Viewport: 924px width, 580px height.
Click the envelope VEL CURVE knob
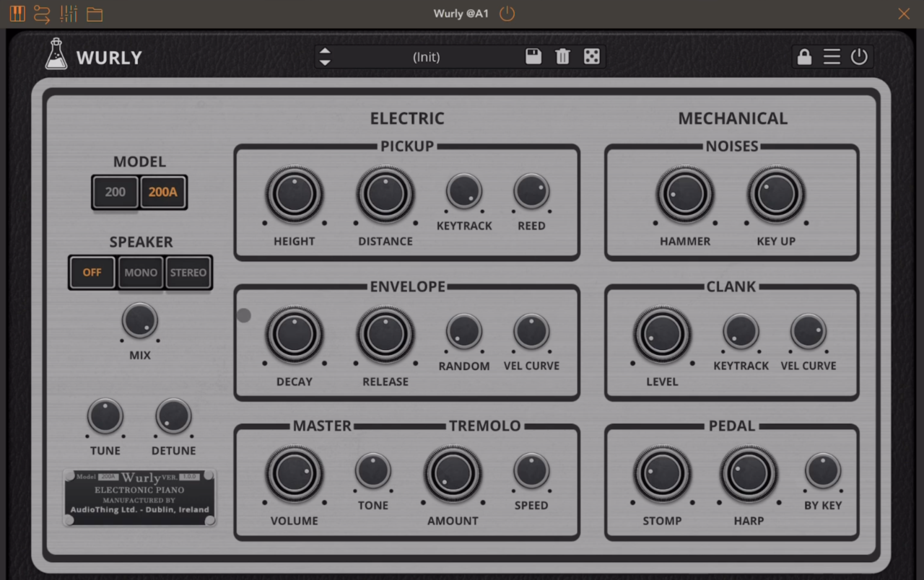[x=531, y=331]
